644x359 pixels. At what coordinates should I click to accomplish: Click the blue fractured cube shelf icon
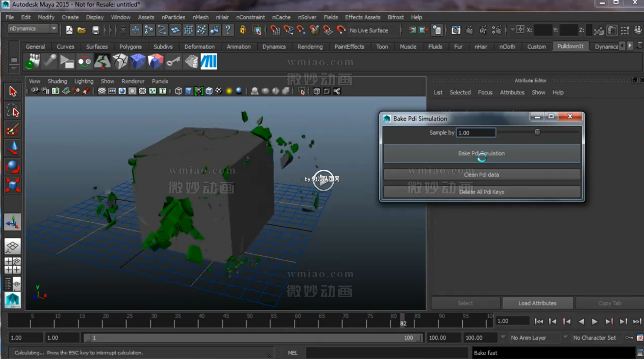[138, 61]
